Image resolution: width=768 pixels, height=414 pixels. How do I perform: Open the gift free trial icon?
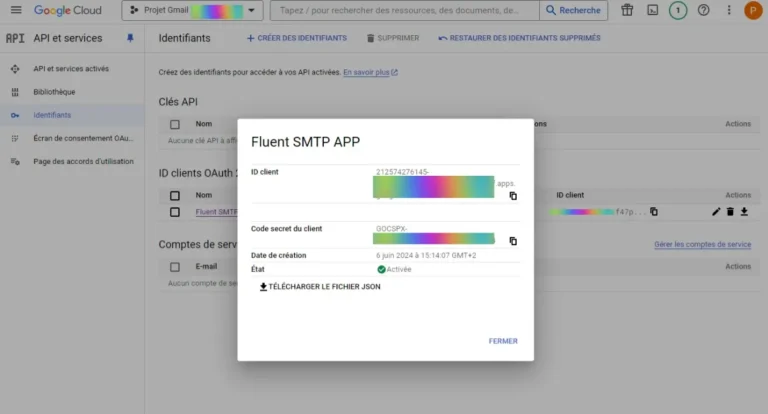click(x=627, y=10)
